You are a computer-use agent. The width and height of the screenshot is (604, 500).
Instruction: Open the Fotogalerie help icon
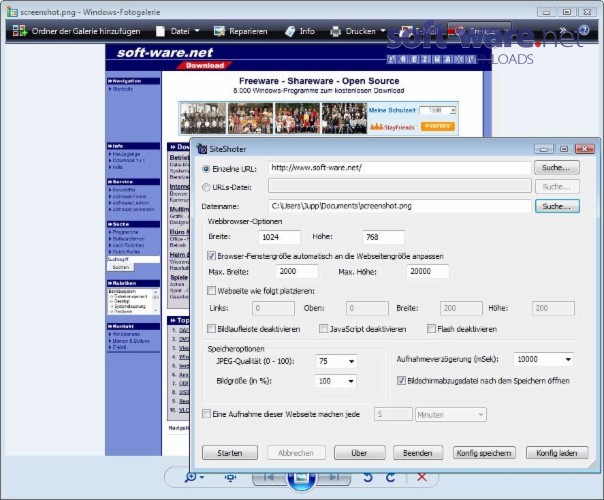[584, 30]
